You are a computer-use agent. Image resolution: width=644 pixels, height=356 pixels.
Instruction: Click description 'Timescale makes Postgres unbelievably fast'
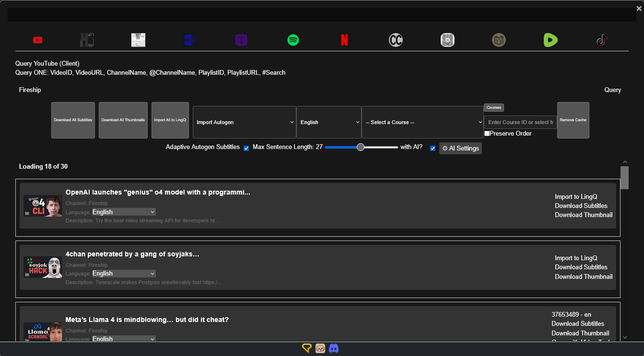[x=143, y=283]
